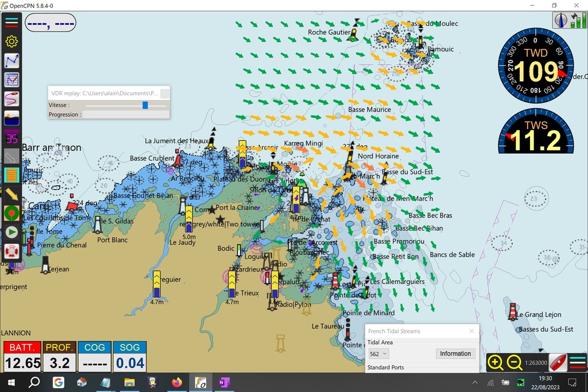Click the Progression bar in VDR replay
The height and width of the screenshot is (392, 588).
point(126,115)
